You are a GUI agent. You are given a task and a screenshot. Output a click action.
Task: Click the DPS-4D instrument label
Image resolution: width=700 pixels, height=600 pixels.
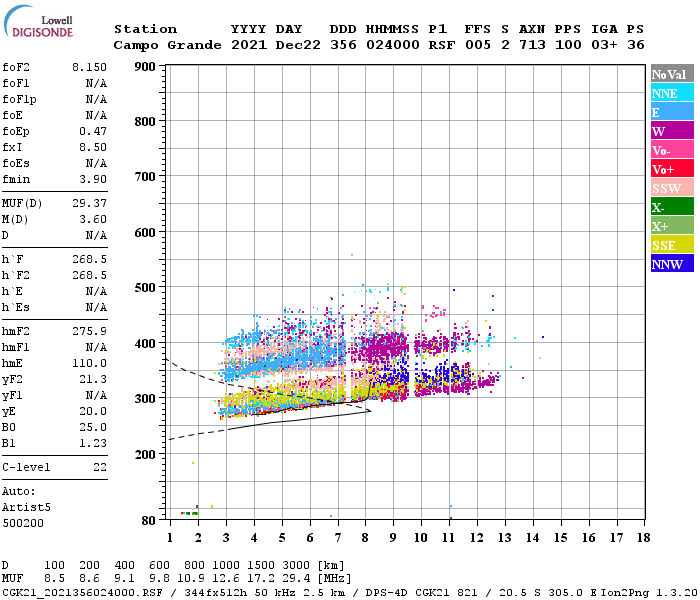pyautogui.click(x=386, y=593)
